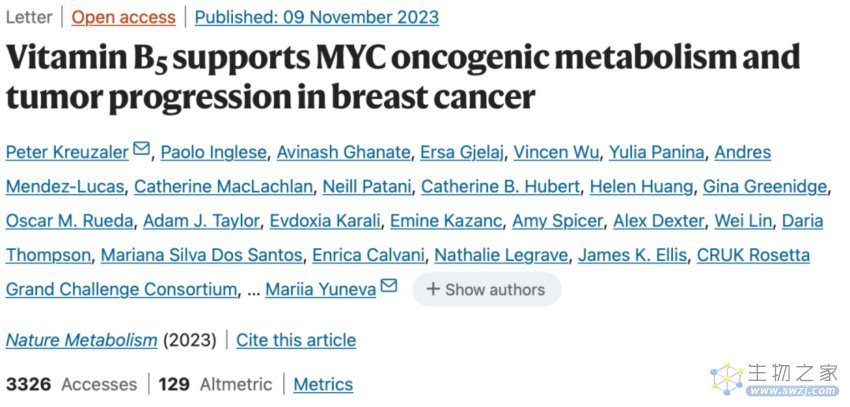This screenshot has width=850, height=407.
Task: Click Cite this article
Action: click(296, 340)
